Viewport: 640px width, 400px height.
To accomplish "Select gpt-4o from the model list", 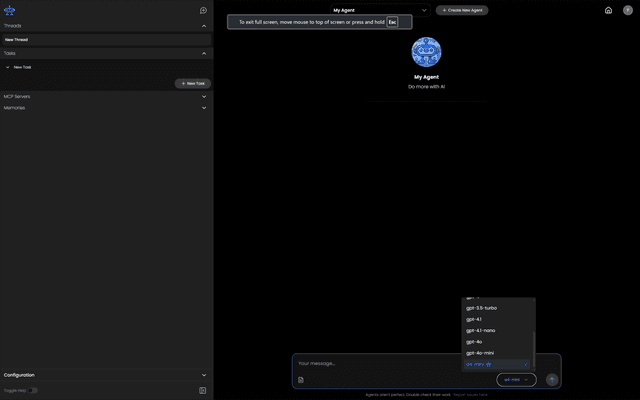I will coord(474,342).
